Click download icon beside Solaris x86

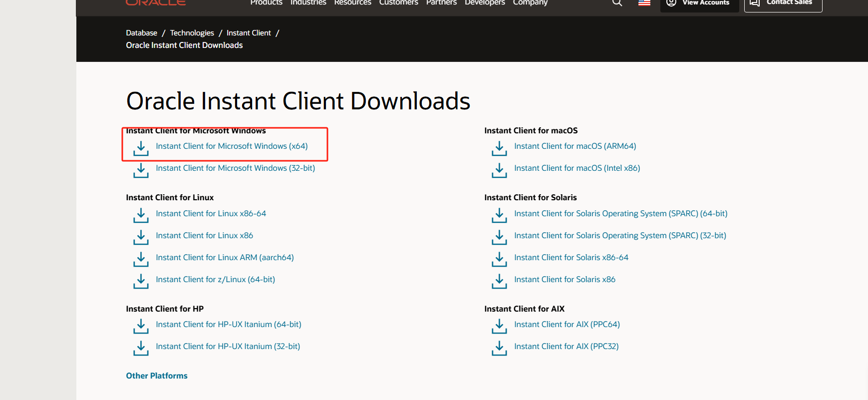point(499,282)
